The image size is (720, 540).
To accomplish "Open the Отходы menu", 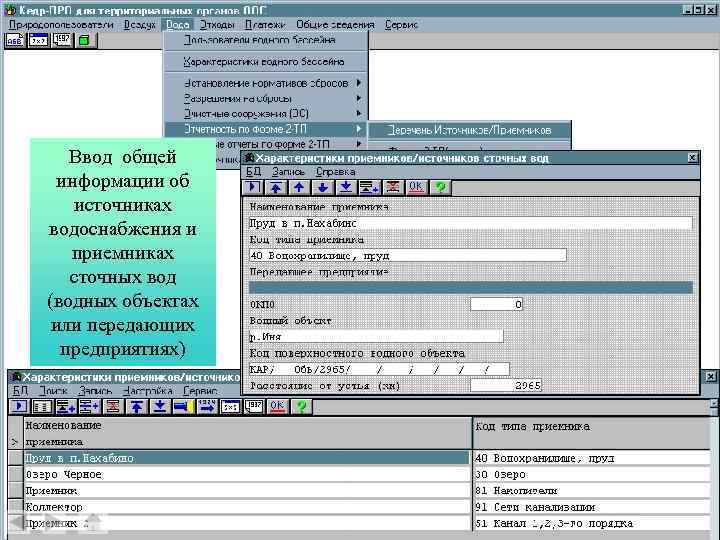I will coord(217,25).
